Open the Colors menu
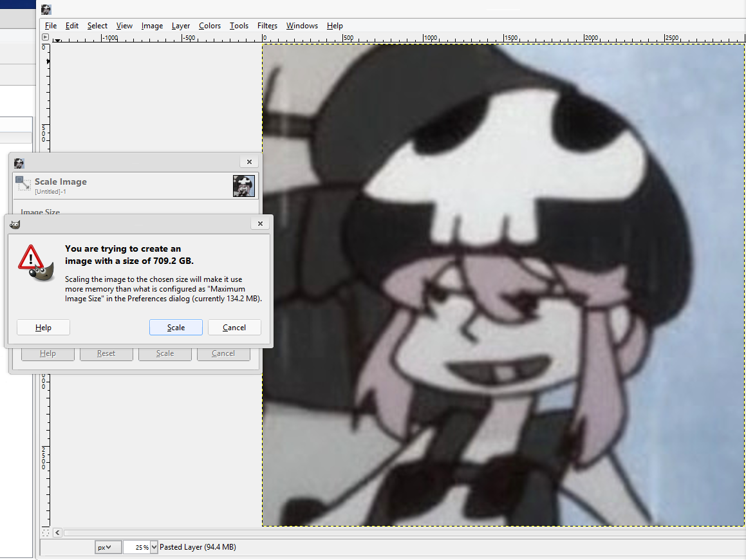Image resolution: width=746 pixels, height=560 pixels. pos(210,26)
